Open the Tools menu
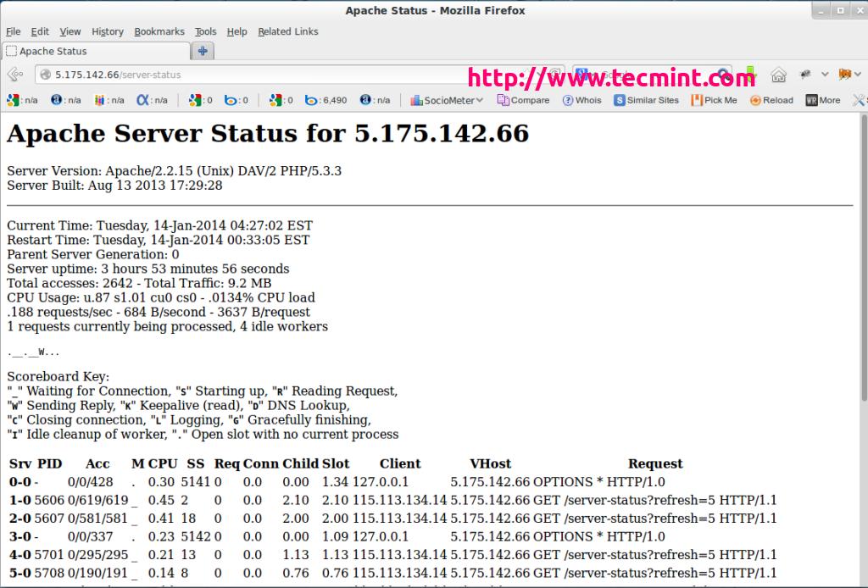Image resolution: width=868 pixels, height=588 pixels. 205,31
